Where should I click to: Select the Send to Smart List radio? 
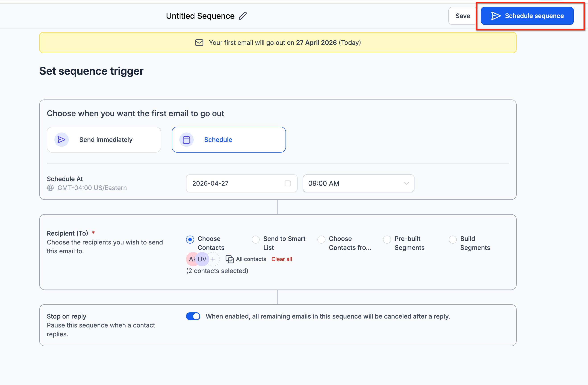pos(255,239)
